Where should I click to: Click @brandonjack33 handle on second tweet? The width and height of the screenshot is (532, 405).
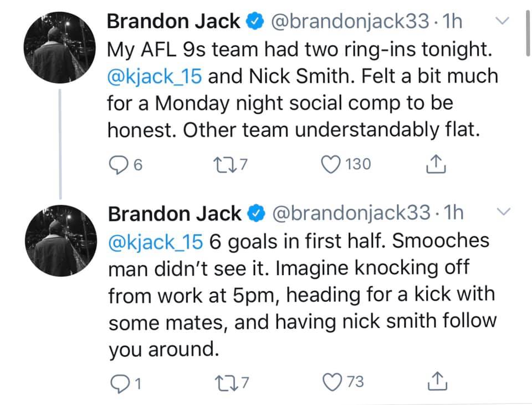coord(351,213)
